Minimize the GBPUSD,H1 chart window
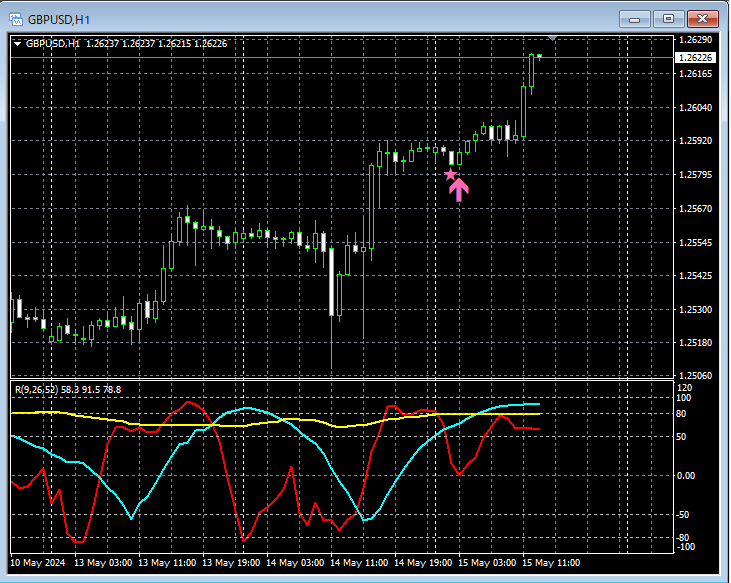The width and height of the screenshot is (731, 583). coord(635,18)
